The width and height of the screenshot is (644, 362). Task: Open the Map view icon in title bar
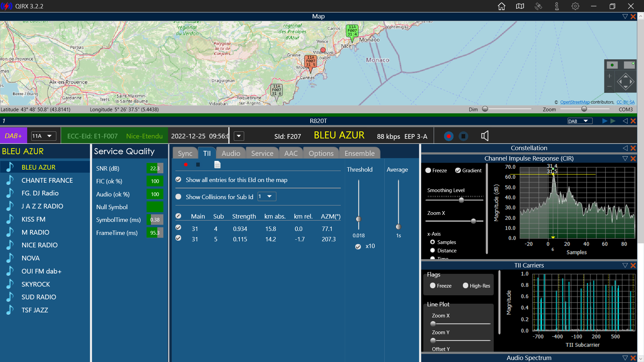coord(520,6)
